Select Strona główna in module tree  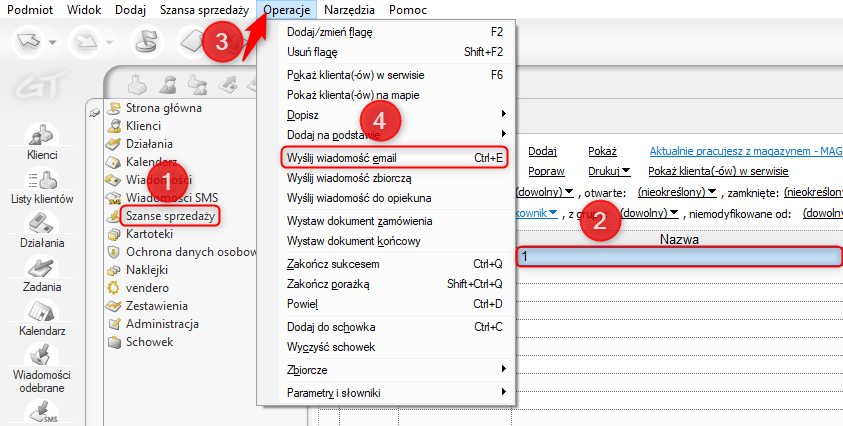(x=164, y=108)
